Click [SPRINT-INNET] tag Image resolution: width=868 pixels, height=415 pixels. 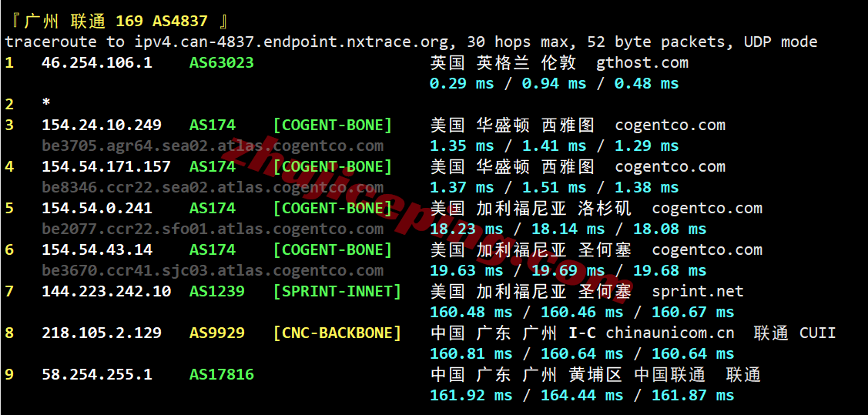coord(337,291)
